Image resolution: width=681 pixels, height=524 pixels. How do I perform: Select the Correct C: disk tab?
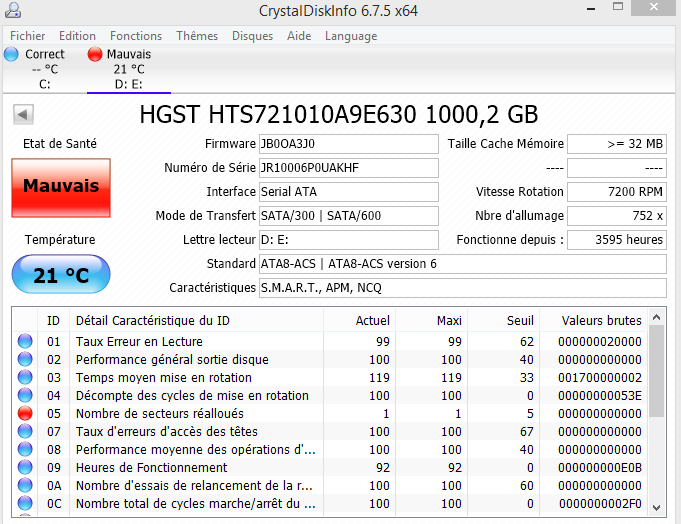pos(43,69)
